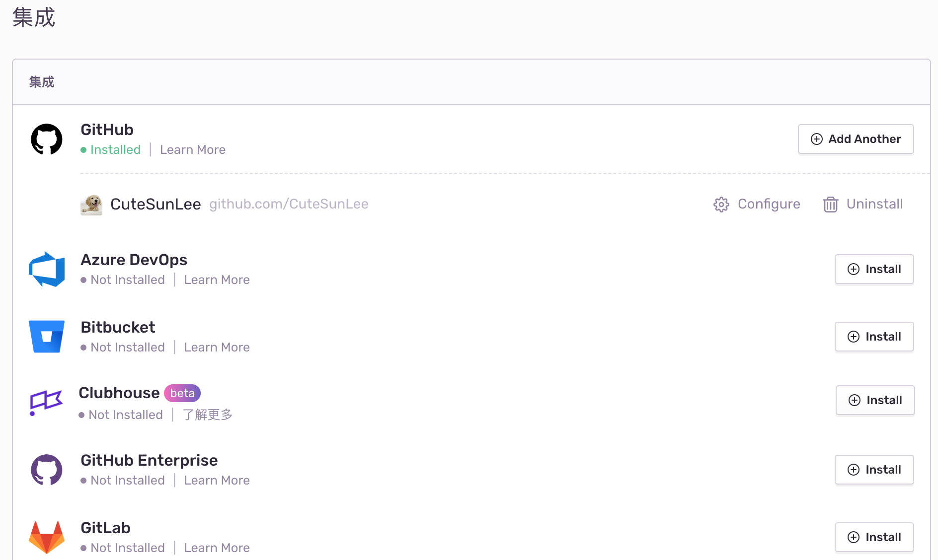Uninstall the CuteSunLee GitHub integration
Screen dimensions: 938x560
tap(863, 204)
